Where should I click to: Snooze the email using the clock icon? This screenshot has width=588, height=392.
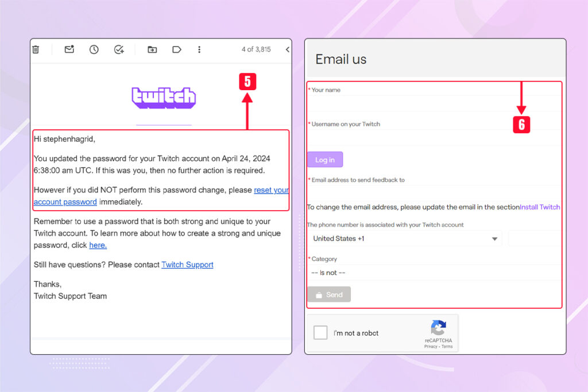point(93,49)
